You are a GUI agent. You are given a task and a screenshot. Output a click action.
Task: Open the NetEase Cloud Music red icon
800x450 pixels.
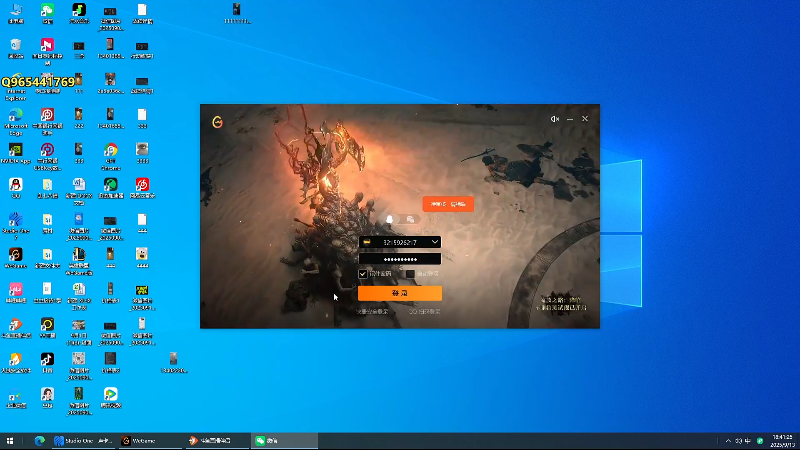(142, 188)
